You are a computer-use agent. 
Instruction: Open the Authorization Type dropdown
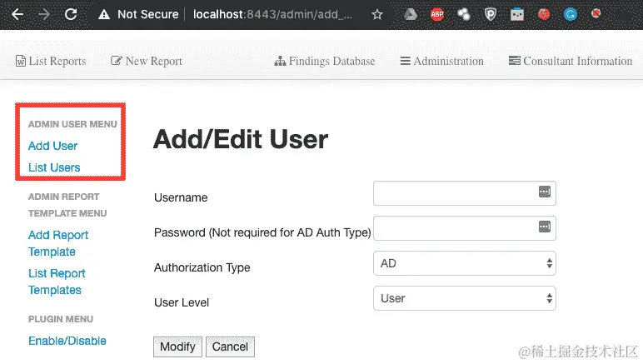[465, 263]
